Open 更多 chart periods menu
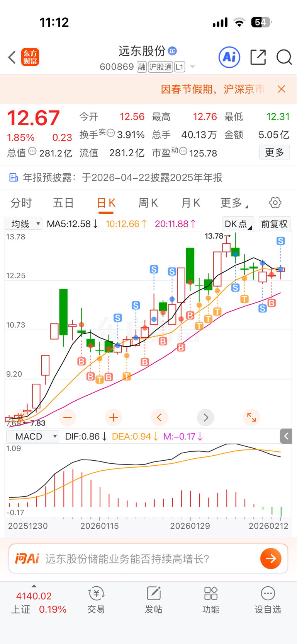 tap(234, 203)
